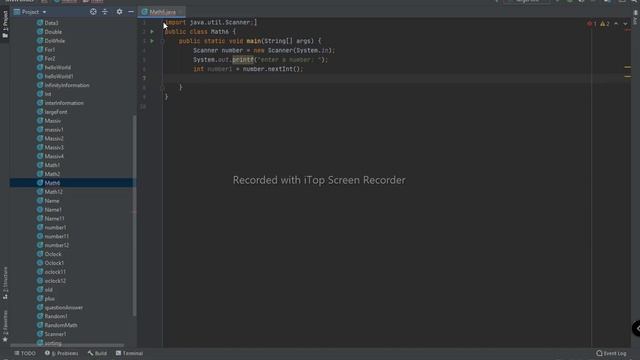
Task: Close the Math6.java editor tab
Action: click(x=180, y=12)
